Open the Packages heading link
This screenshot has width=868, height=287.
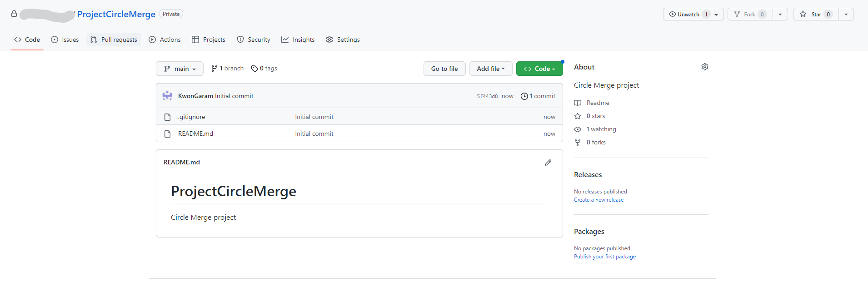point(589,231)
